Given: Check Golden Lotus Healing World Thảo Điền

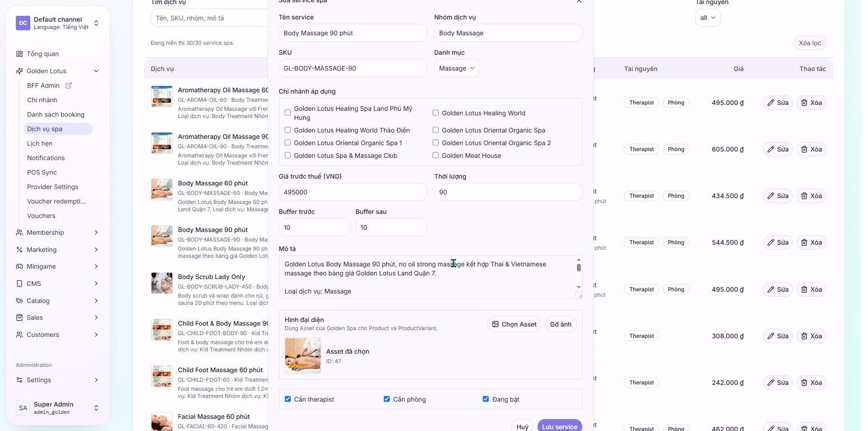Looking at the screenshot, I should [288, 130].
